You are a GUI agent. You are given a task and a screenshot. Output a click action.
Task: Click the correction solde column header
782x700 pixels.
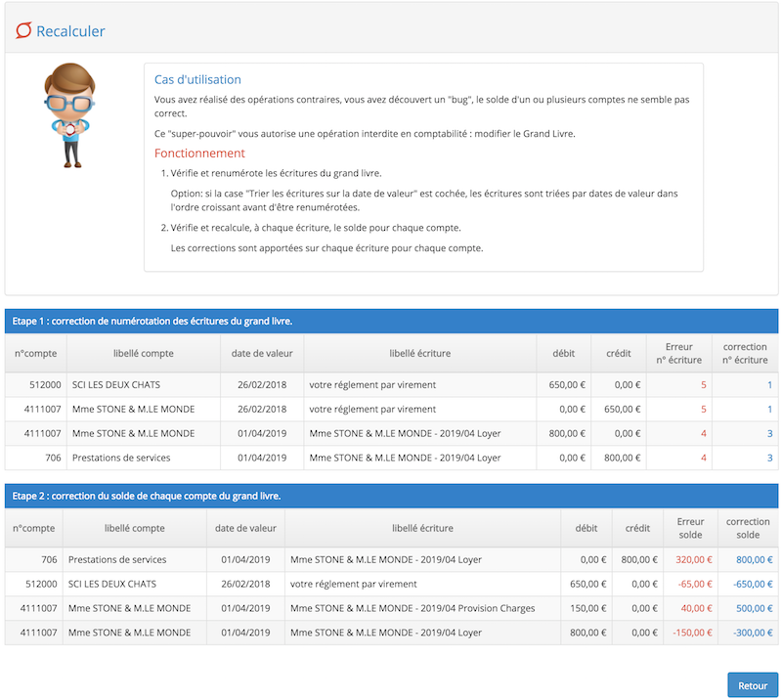[748, 528]
